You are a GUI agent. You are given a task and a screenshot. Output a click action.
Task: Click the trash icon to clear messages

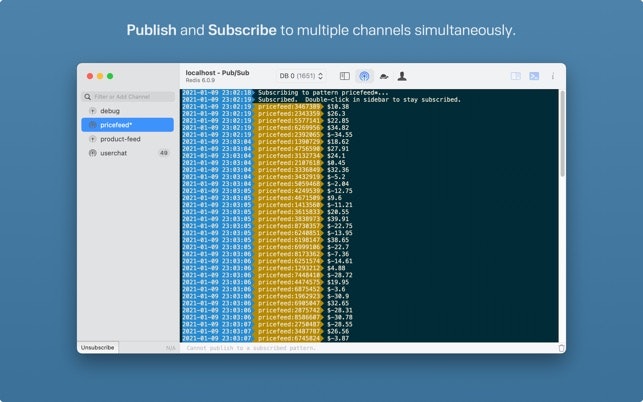pos(561,348)
